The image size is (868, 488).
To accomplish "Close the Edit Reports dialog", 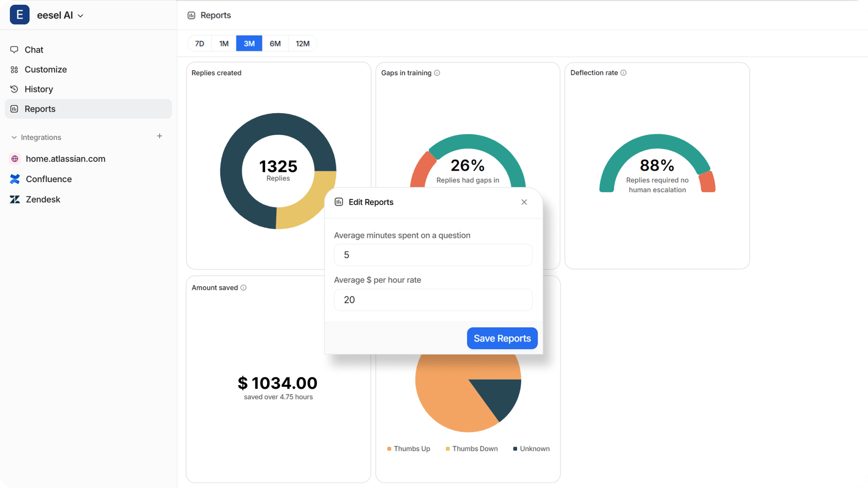I will (524, 202).
